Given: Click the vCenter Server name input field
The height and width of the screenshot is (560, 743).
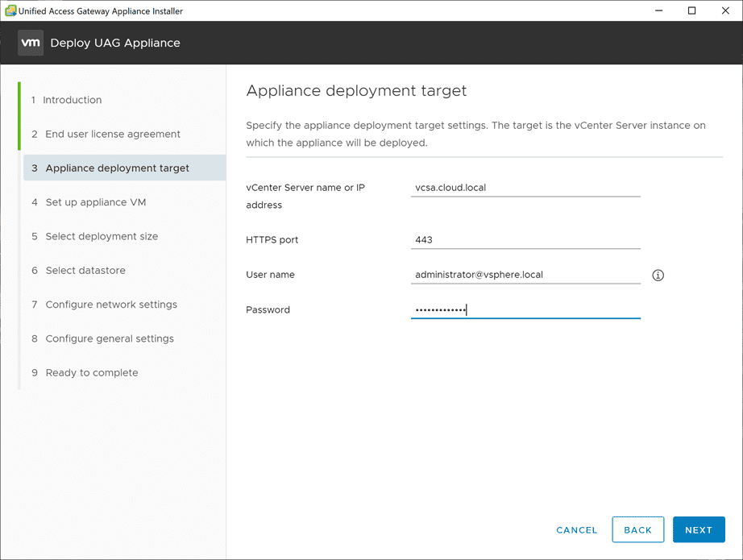Looking at the screenshot, I should [x=525, y=187].
